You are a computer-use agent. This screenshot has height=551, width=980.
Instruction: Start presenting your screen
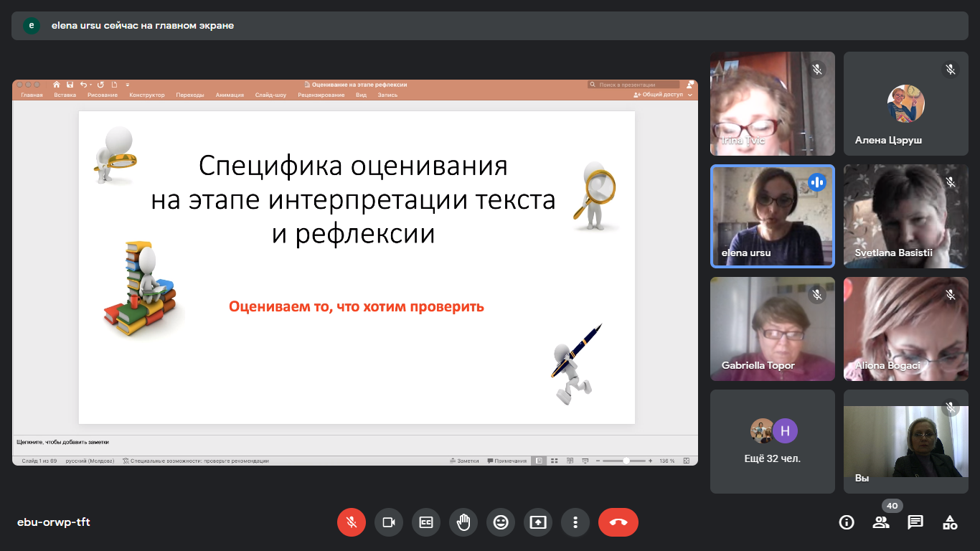coord(538,522)
